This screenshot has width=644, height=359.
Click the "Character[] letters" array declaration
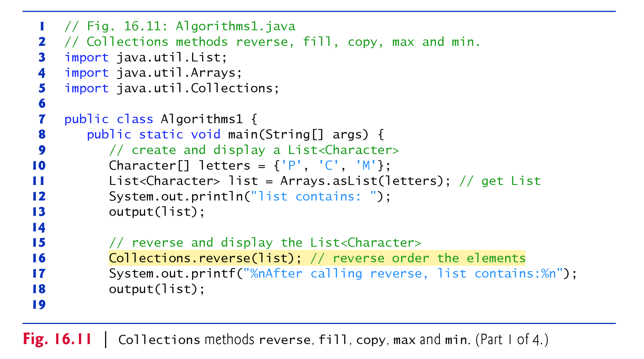pos(249,165)
